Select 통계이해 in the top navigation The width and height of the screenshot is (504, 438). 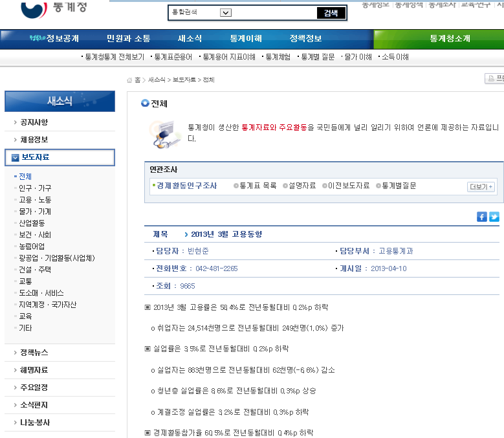coord(246,39)
